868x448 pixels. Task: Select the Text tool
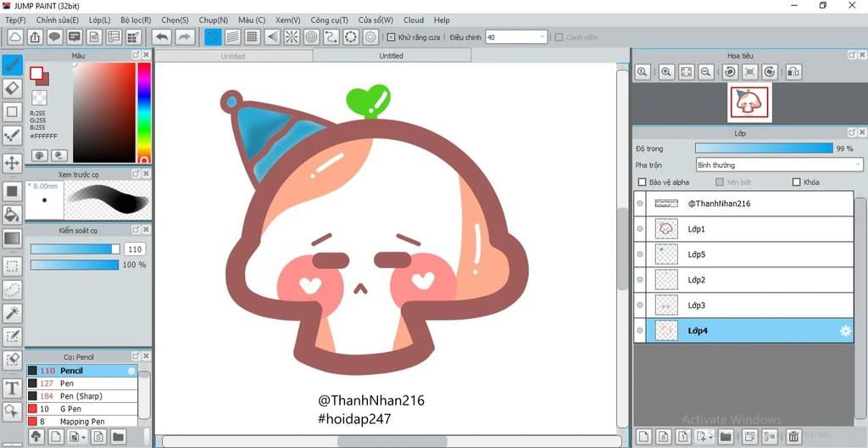pos(12,388)
